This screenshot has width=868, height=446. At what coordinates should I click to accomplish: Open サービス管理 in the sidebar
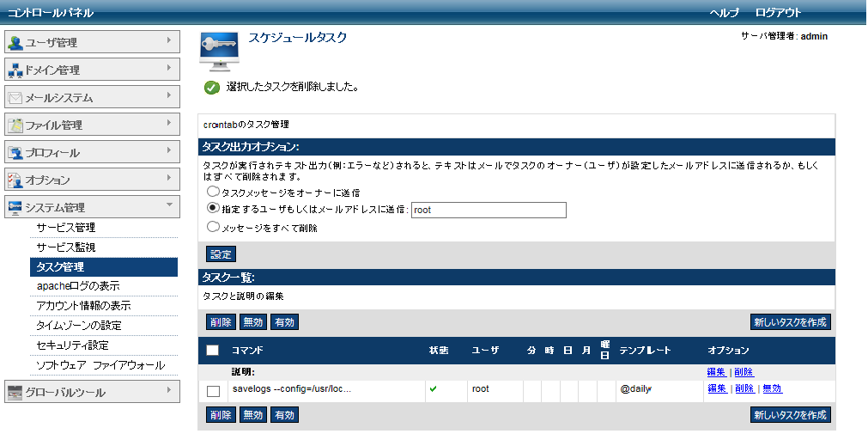65,228
